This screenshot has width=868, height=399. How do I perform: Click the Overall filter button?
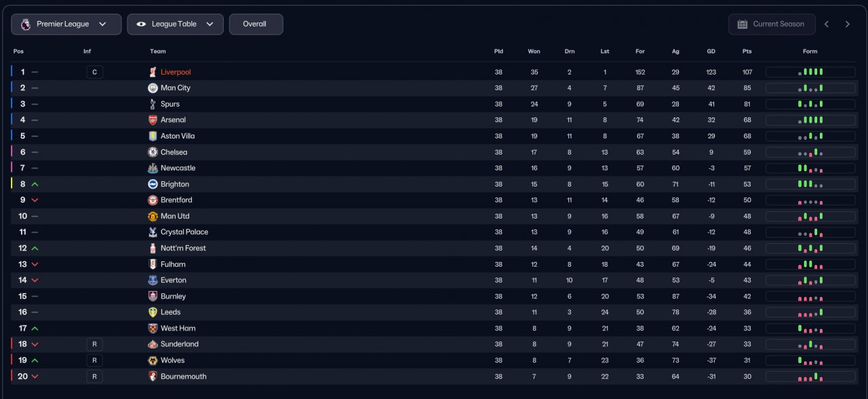(x=256, y=24)
